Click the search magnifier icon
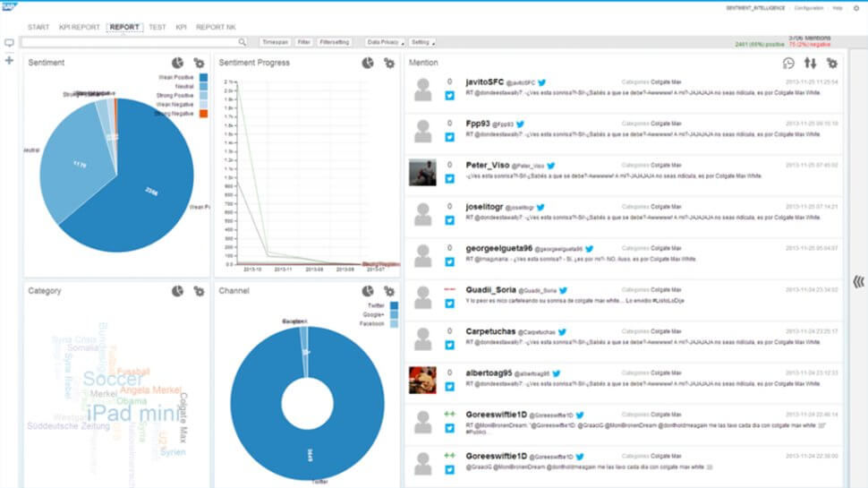 pos(243,42)
